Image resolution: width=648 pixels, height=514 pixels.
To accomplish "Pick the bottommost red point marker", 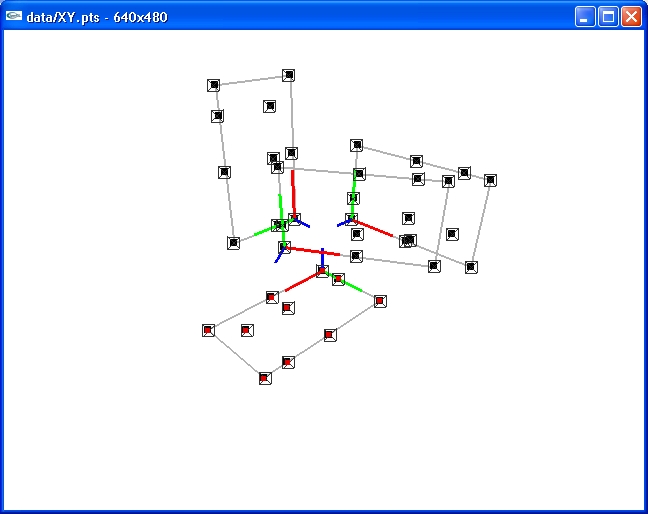I will coord(265,378).
